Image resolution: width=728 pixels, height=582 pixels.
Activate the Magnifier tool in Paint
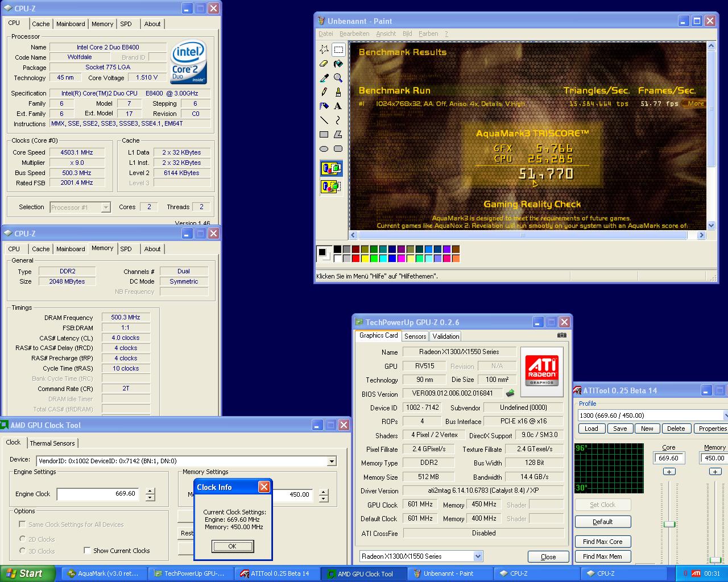click(338, 78)
